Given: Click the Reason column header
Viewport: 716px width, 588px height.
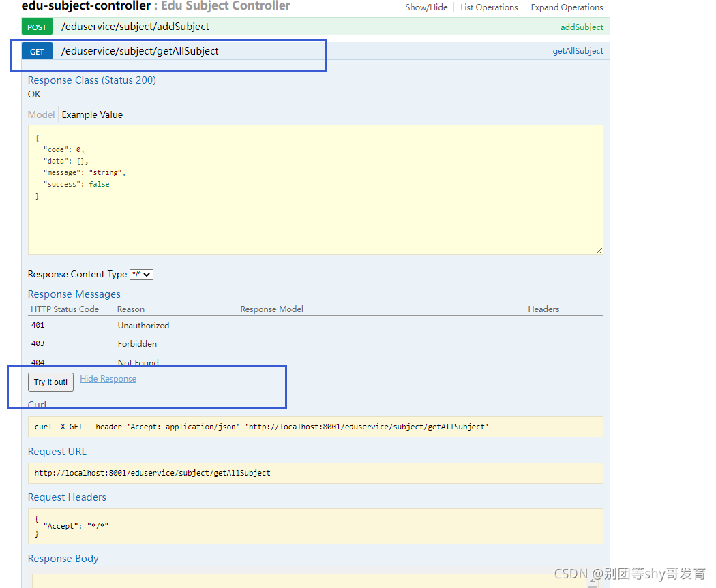Looking at the screenshot, I should (x=131, y=309).
